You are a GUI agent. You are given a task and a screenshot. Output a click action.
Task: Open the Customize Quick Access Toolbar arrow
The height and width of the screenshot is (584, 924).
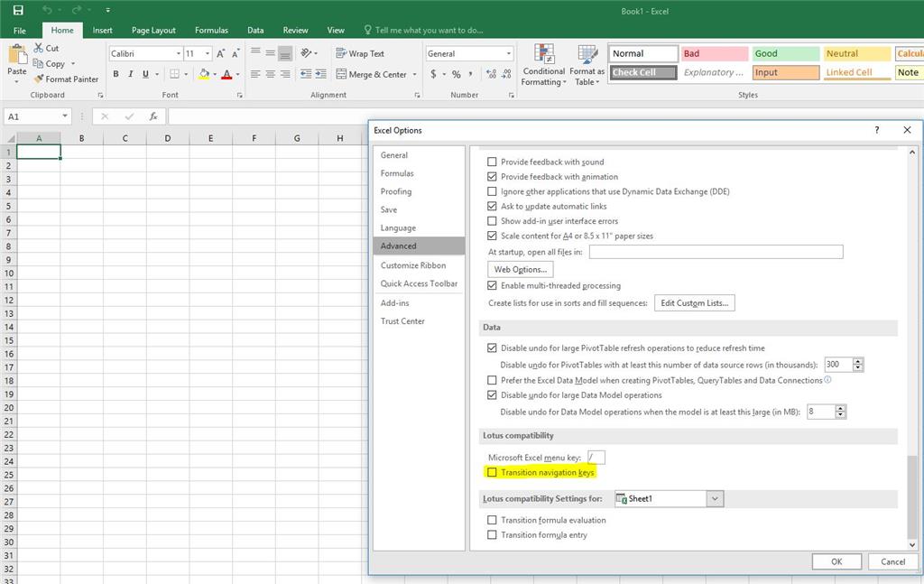click(x=107, y=10)
